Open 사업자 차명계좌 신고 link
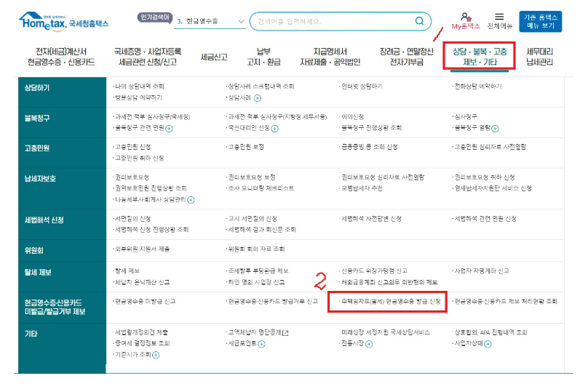The width and height of the screenshot is (588, 389). point(482,271)
